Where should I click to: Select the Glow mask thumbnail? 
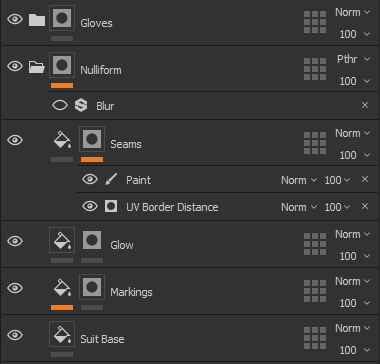[92, 240]
